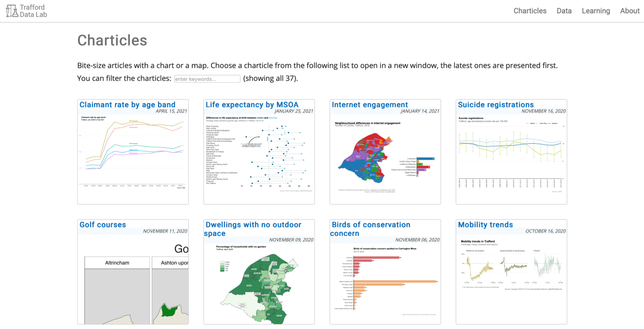Click the birds bar chart thumbnail

click(x=385, y=281)
